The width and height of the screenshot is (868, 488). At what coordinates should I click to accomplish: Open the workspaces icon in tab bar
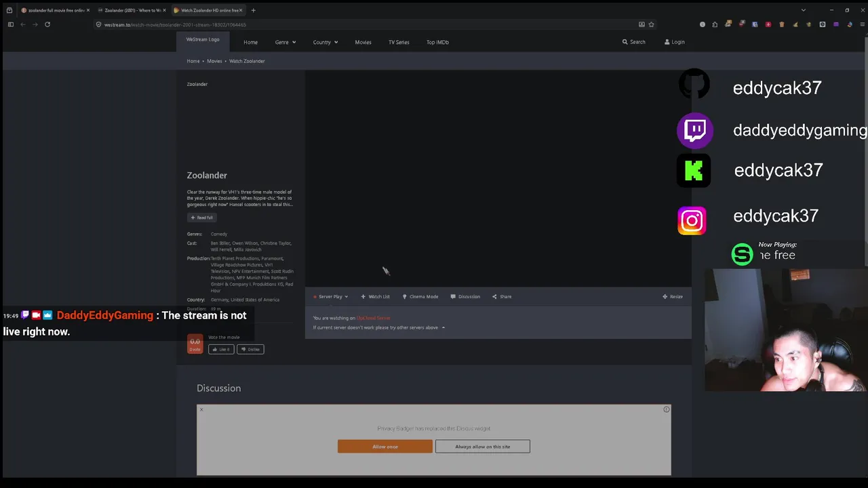9,10
